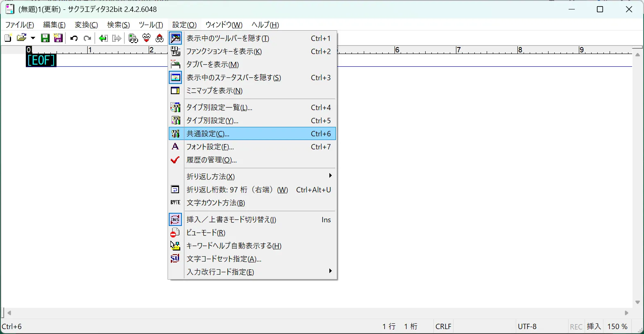Click the green jump-back arrow icon

(x=103, y=38)
